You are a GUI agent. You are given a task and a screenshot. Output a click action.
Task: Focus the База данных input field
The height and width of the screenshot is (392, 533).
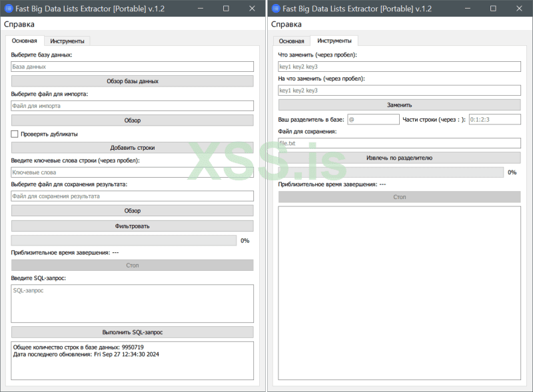pyautogui.click(x=133, y=67)
